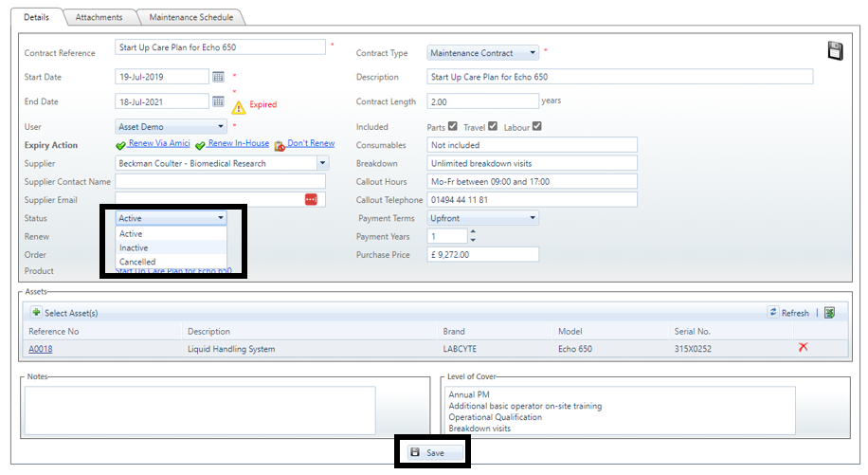Image resolution: width=868 pixels, height=475 pixels.
Task: Click the green plus Select Asset(s) icon
Action: coord(36,312)
